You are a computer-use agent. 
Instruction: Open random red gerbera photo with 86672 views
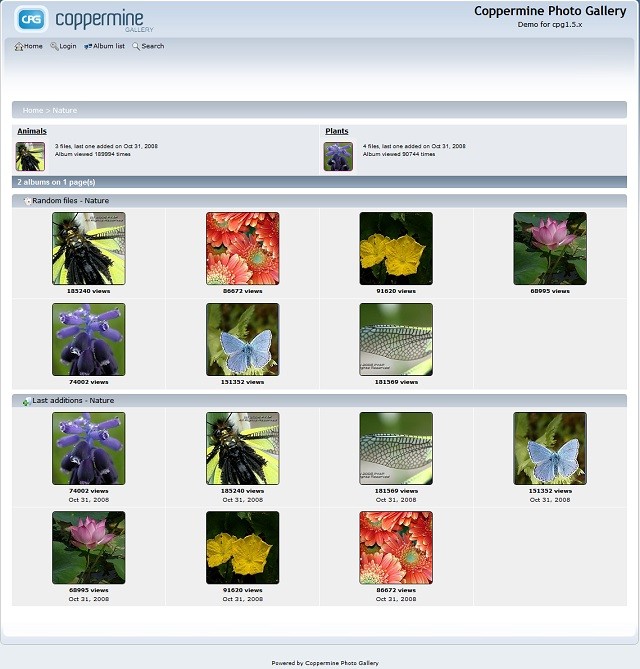[243, 248]
